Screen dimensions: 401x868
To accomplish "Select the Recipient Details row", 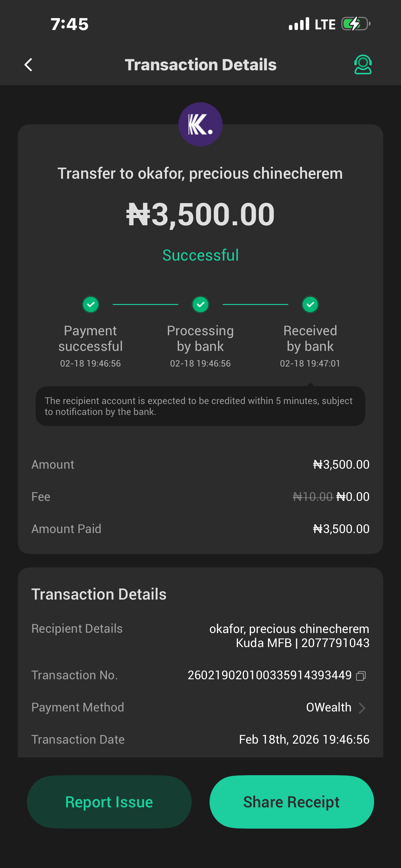I will (x=200, y=636).
